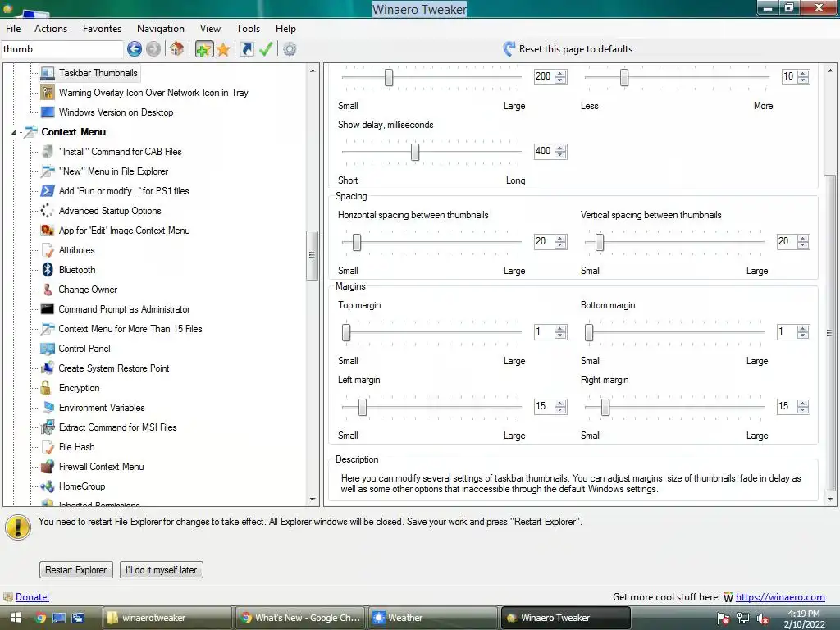Click the muted volume tray icon

point(763,619)
